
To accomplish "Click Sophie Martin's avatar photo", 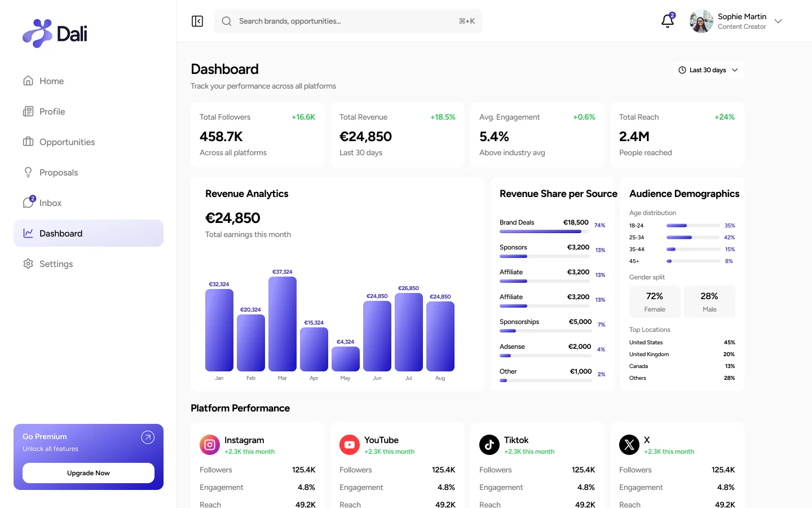I will point(701,21).
